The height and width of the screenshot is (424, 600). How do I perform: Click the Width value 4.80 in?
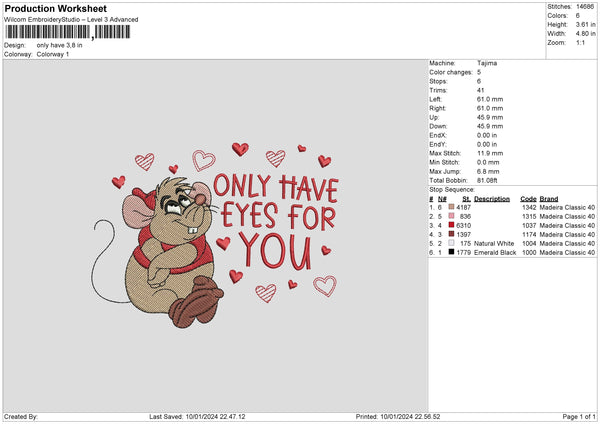coord(585,34)
